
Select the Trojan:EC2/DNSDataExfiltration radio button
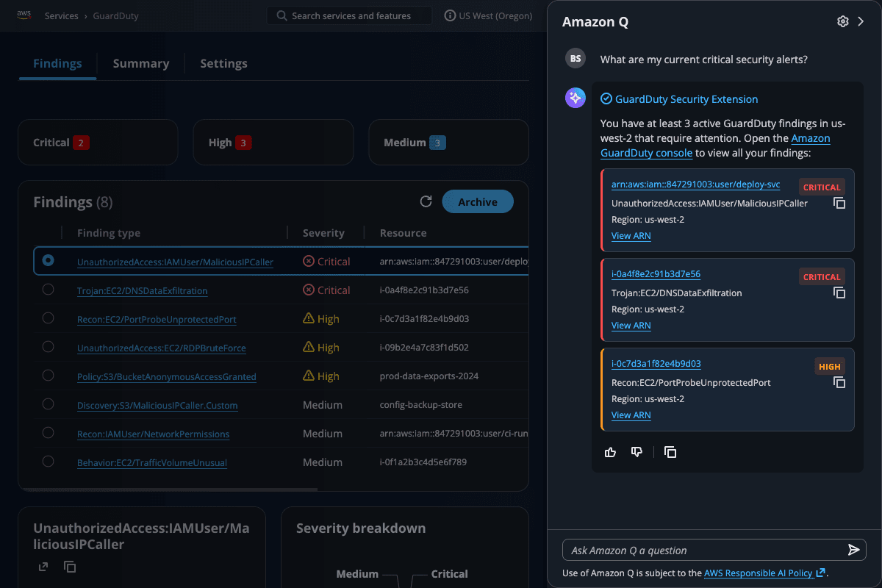click(x=48, y=290)
